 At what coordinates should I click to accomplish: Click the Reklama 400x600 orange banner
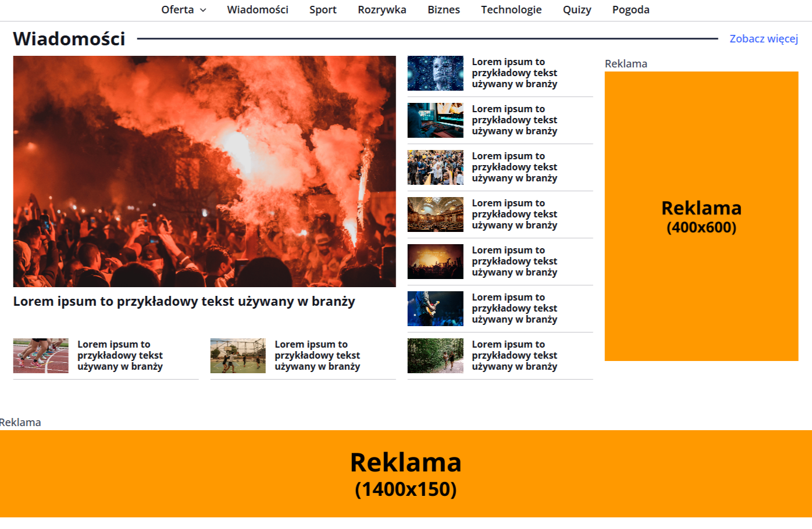[x=701, y=216]
